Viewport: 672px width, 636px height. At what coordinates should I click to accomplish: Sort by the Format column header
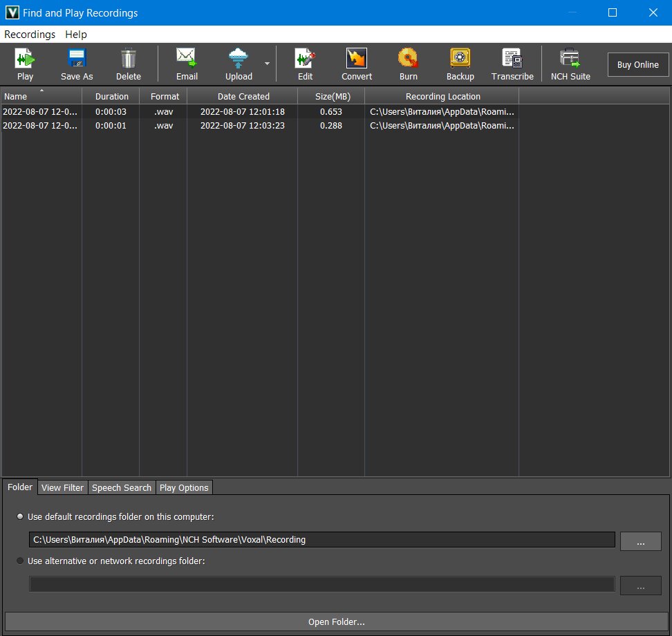point(164,96)
